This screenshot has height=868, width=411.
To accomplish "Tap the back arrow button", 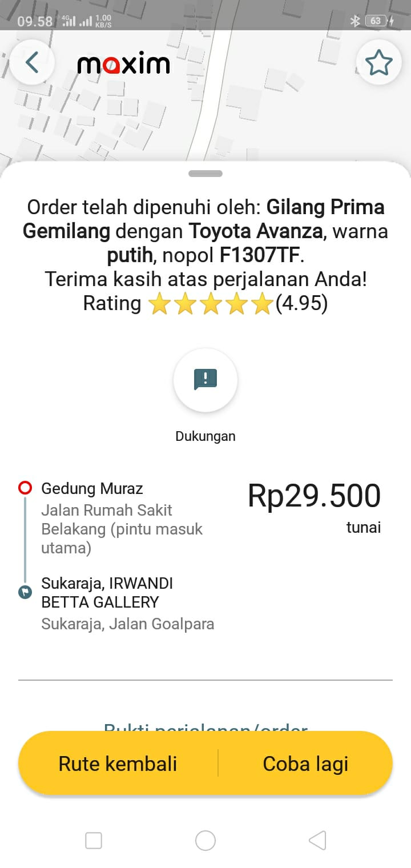I will [32, 63].
